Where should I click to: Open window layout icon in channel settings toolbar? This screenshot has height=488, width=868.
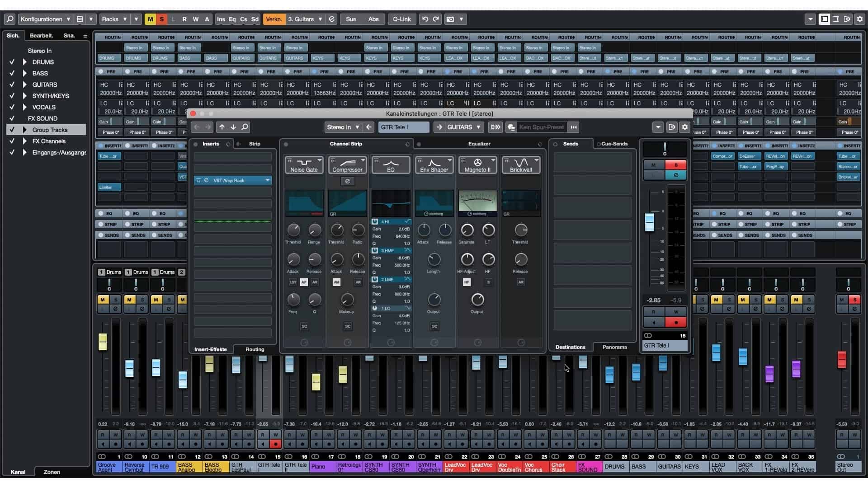tap(672, 127)
